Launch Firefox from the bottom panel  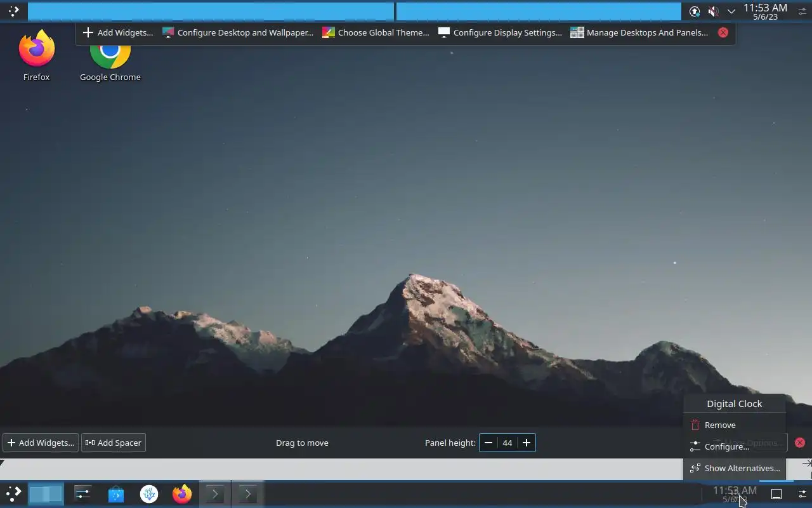[x=182, y=493]
